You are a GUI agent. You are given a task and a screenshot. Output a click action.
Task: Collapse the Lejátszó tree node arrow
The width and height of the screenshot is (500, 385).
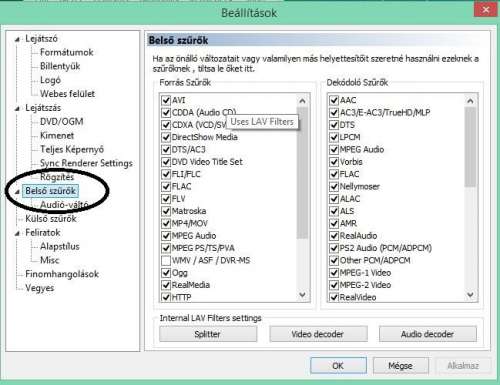point(17,39)
